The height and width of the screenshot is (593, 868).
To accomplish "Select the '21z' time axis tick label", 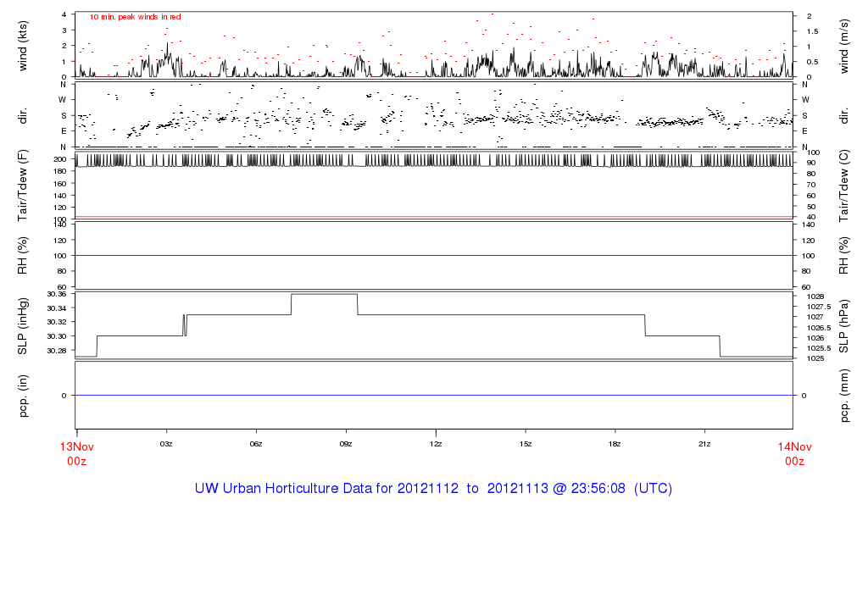I will 704,444.
